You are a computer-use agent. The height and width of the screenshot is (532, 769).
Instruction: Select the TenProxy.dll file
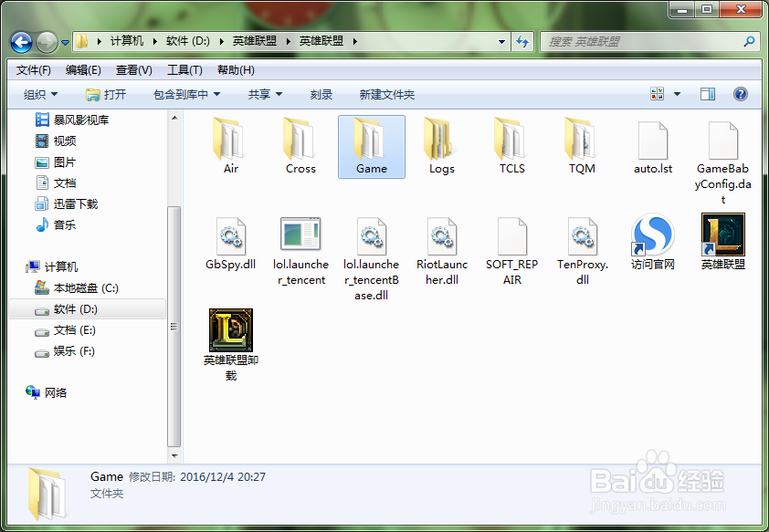coord(582,250)
